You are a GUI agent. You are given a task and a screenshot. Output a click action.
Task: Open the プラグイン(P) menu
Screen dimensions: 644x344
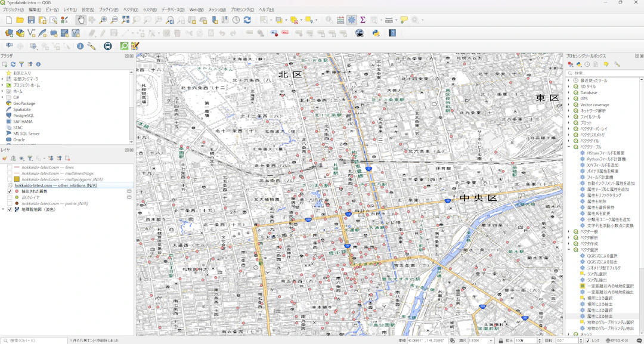pyautogui.click(x=109, y=10)
